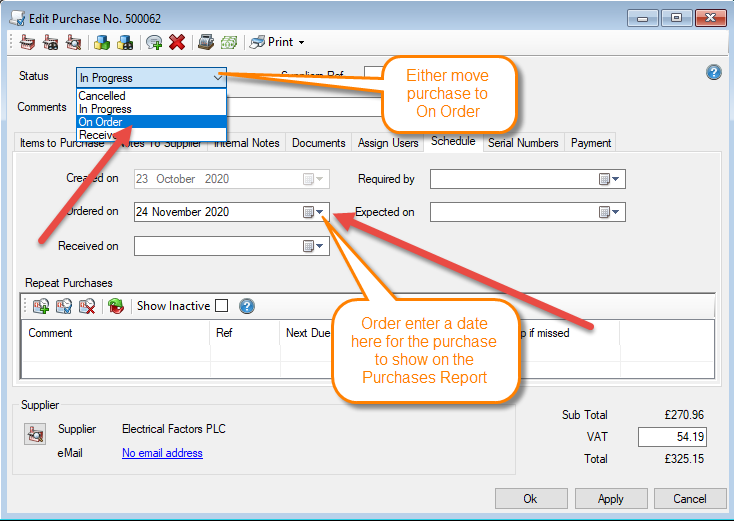The width and height of the screenshot is (734, 521).
Task: Click the blue help icon near Status row
Action: coord(713,72)
